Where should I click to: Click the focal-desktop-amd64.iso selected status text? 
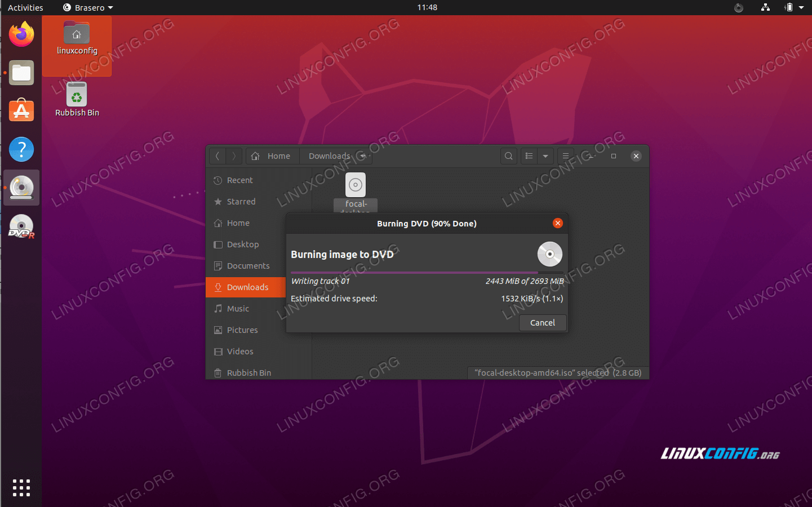(558, 373)
